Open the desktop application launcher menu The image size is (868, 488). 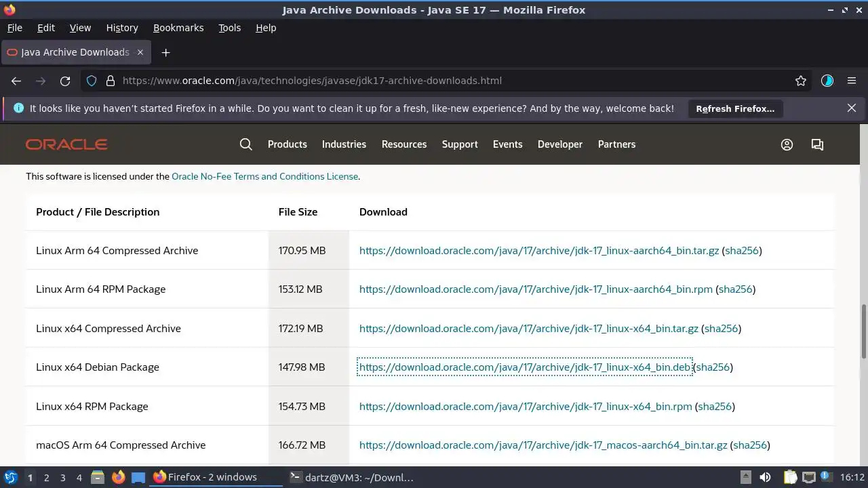[11, 477]
